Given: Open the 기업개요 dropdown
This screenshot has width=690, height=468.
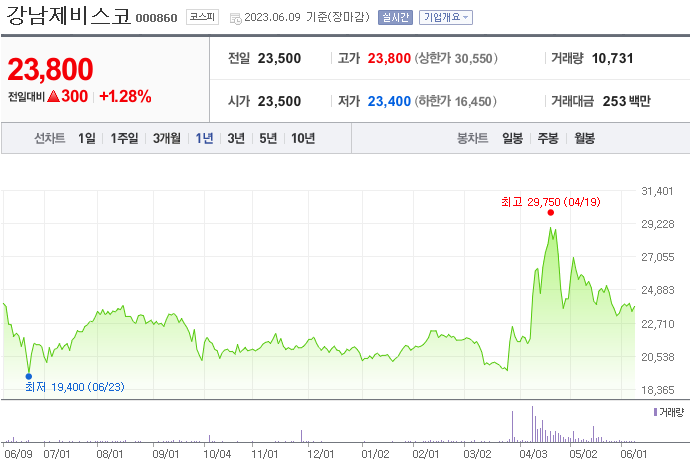Looking at the screenshot, I should [x=446, y=17].
